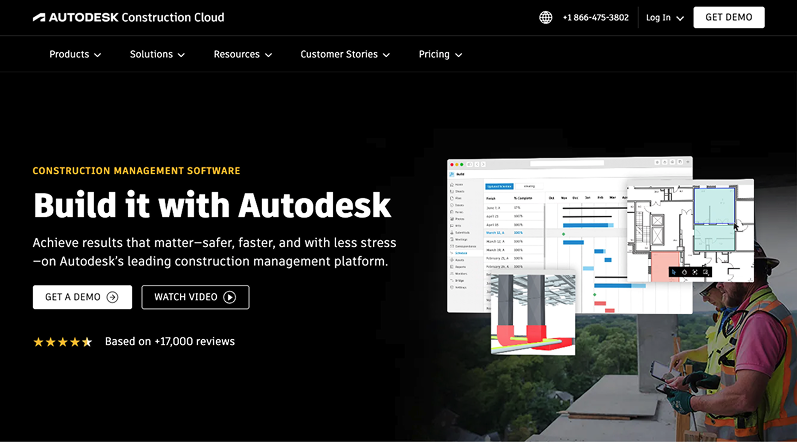
Task: Click the +1 866-475-3802 phone link
Action: pos(595,17)
